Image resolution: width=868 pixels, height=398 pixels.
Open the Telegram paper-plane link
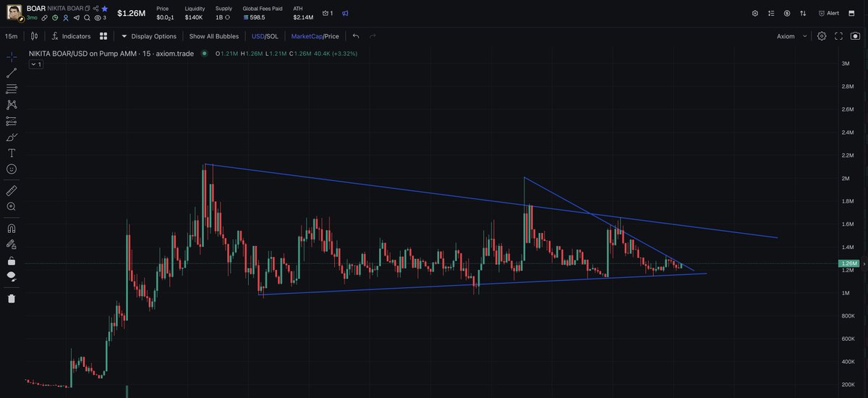[77, 17]
